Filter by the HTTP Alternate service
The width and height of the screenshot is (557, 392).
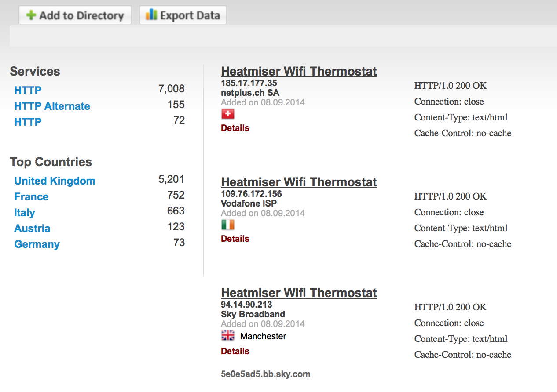point(52,106)
